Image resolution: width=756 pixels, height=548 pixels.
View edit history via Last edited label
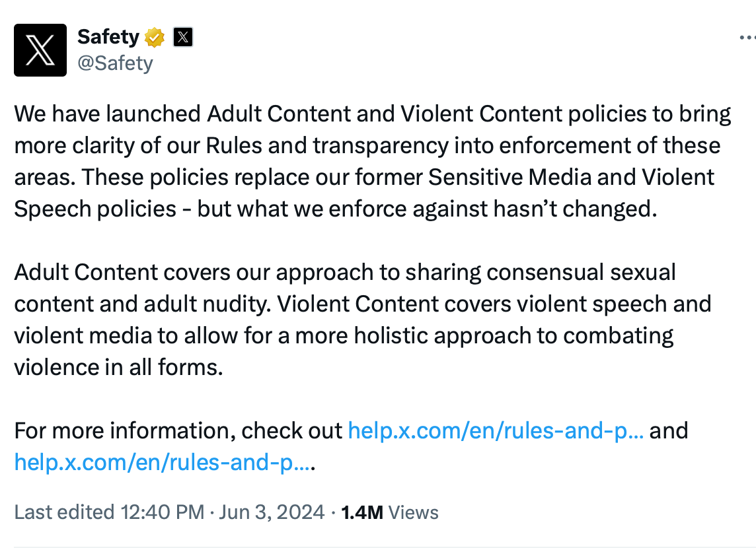[64, 512]
